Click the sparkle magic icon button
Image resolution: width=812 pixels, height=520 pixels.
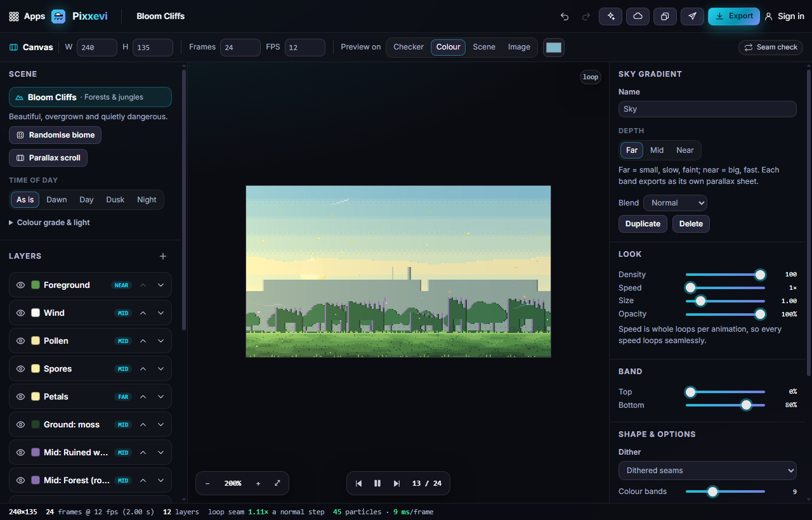coord(611,16)
